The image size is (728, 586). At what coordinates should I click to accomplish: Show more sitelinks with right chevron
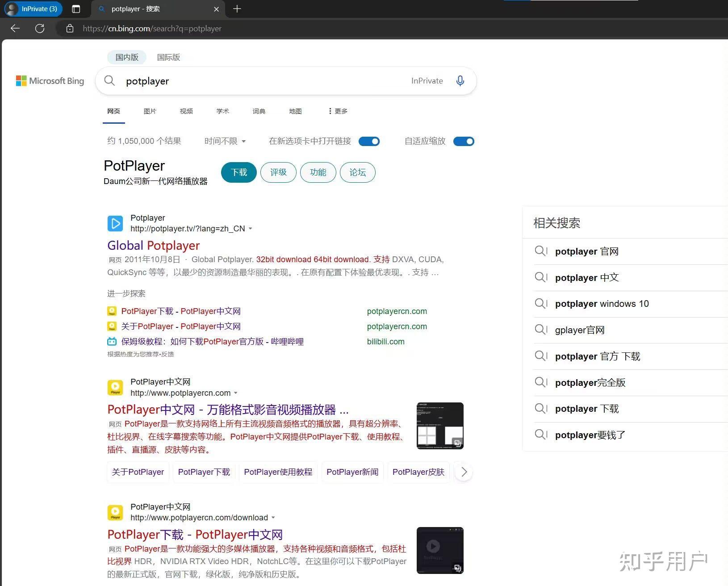[464, 472]
